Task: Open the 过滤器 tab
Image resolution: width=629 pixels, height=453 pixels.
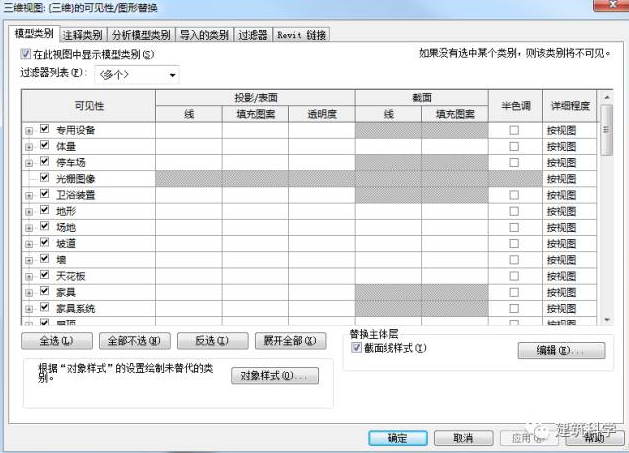Action: [x=253, y=35]
